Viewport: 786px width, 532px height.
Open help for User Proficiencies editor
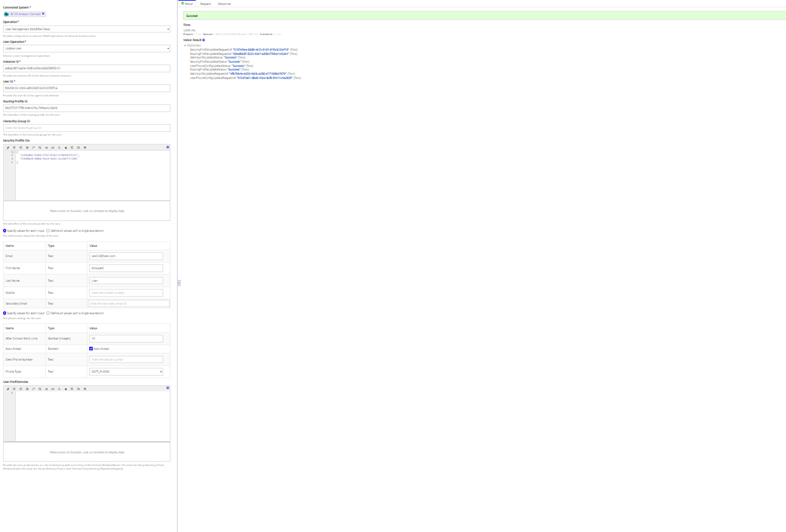pyautogui.click(x=168, y=388)
